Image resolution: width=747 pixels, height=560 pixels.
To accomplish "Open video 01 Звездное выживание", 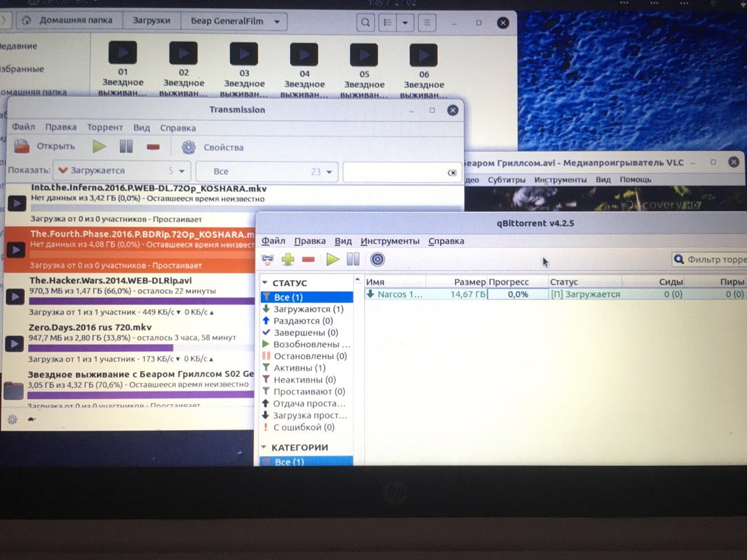I will 123,69.
